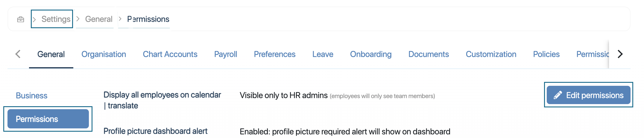Image resolution: width=644 pixels, height=138 pixels.
Task: Click the pencil icon on Edit permissions
Action: point(558,95)
